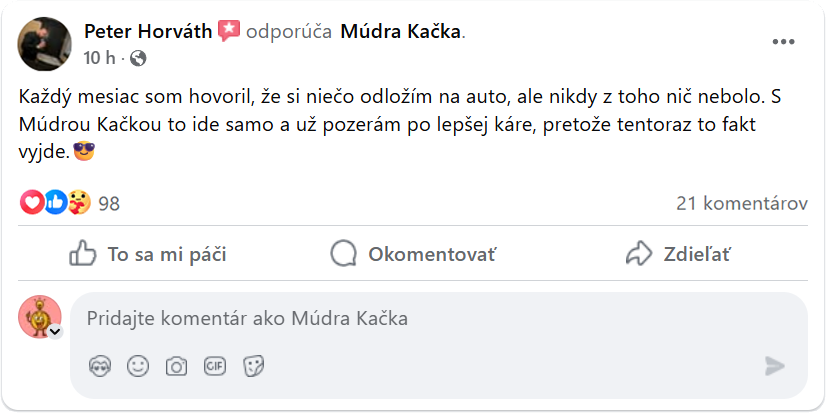Image resolution: width=826 pixels, height=413 pixels.
Task: Click the heart reaction icon
Action: [x=32, y=203]
